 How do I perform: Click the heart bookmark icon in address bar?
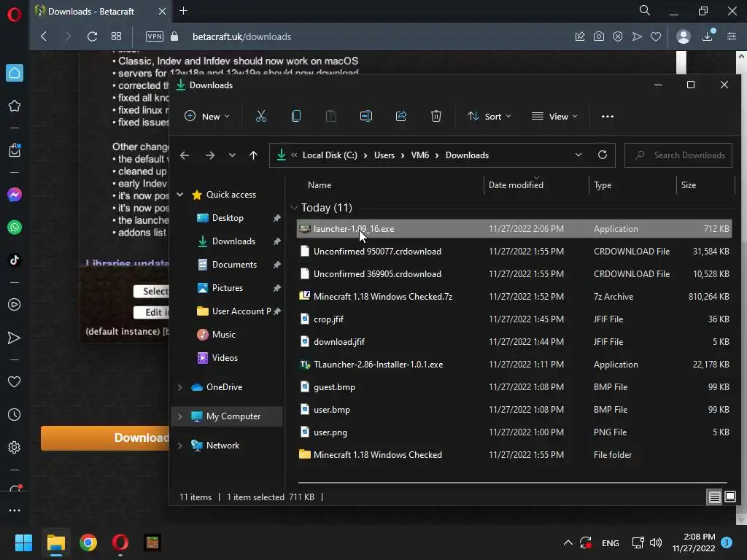pos(656,36)
